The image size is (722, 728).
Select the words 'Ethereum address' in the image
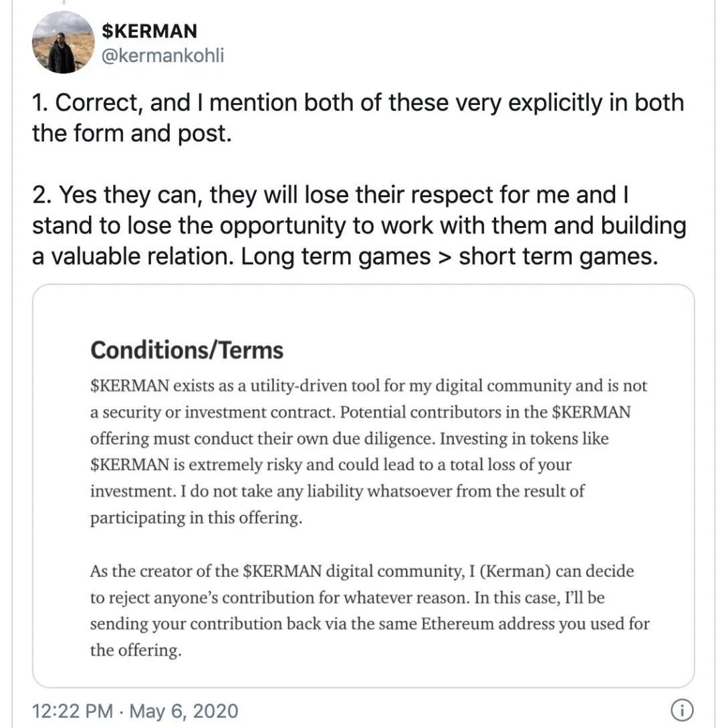coord(487,624)
